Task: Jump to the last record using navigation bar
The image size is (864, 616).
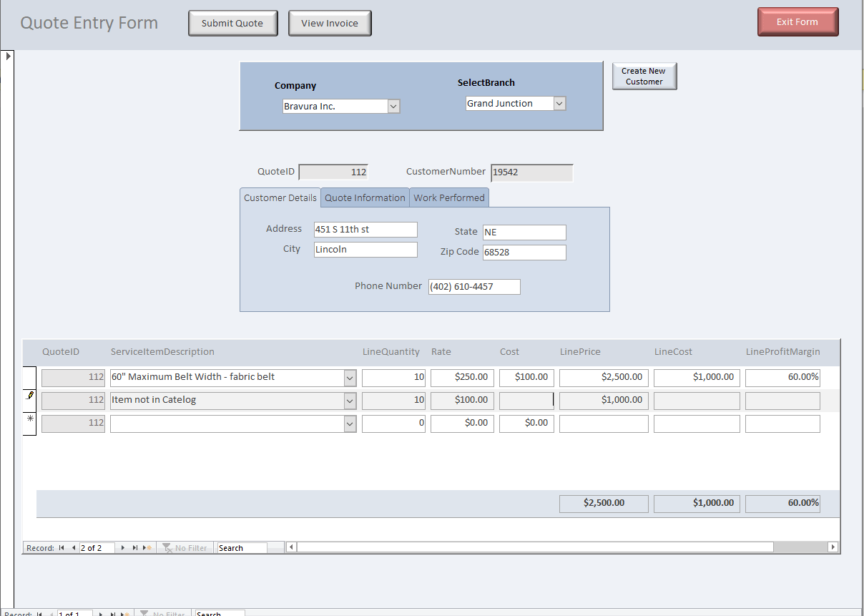Action: pyautogui.click(x=134, y=547)
